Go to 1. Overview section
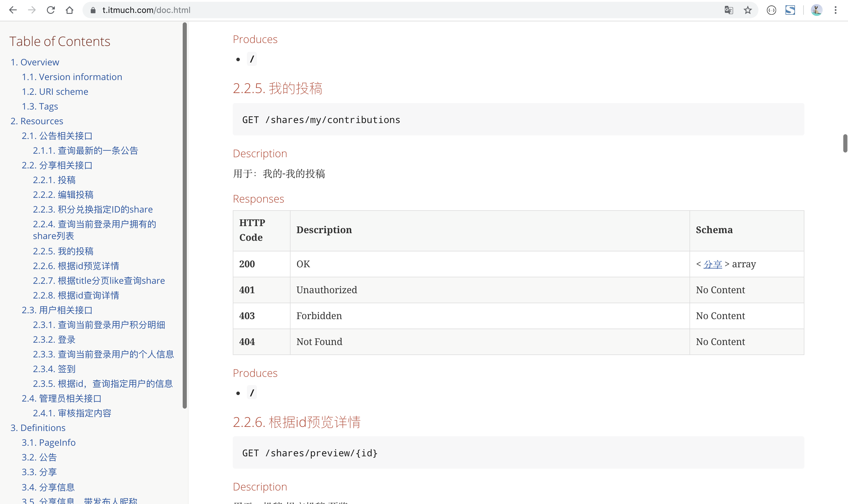Viewport: 848px width, 504px height. click(35, 62)
